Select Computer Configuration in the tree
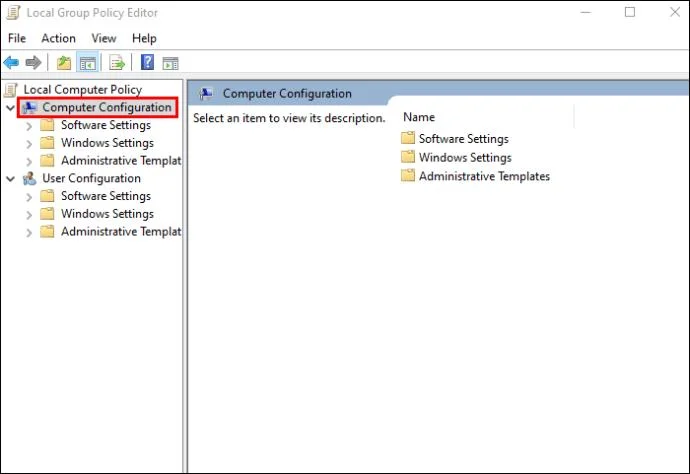 coord(107,107)
